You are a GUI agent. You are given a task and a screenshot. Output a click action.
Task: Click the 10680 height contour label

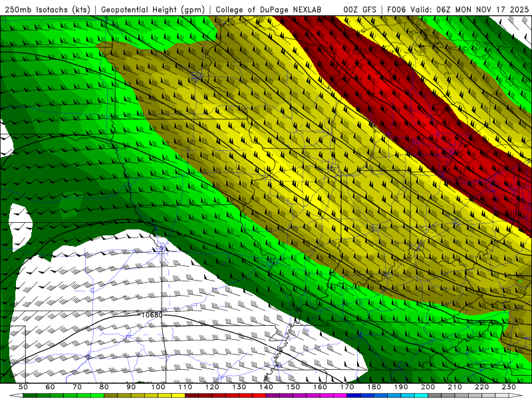[152, 315]
